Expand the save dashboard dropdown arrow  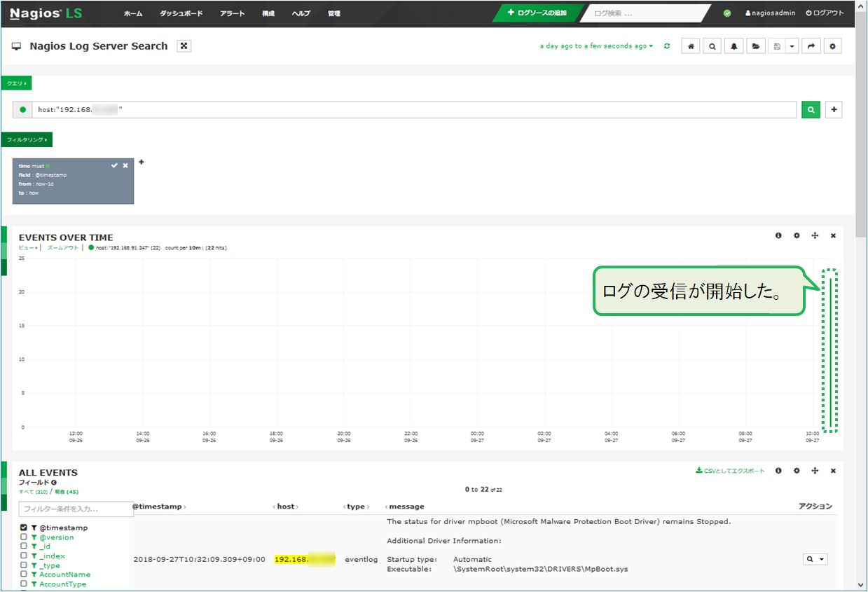coord(792,46)
